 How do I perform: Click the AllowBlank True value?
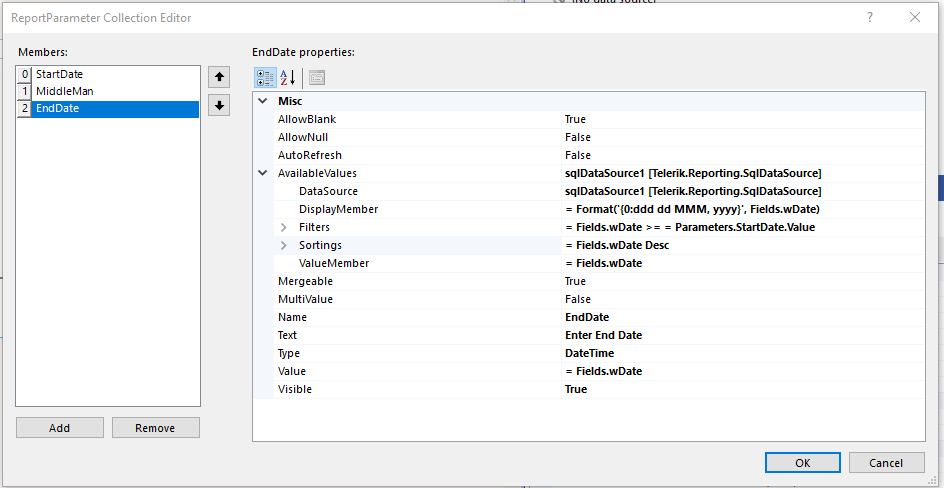pos(575,119)
